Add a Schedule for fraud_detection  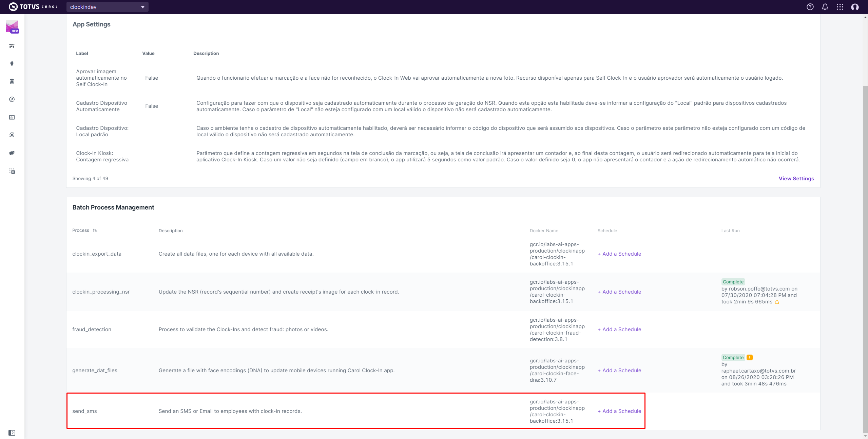[x=619, y=330]
